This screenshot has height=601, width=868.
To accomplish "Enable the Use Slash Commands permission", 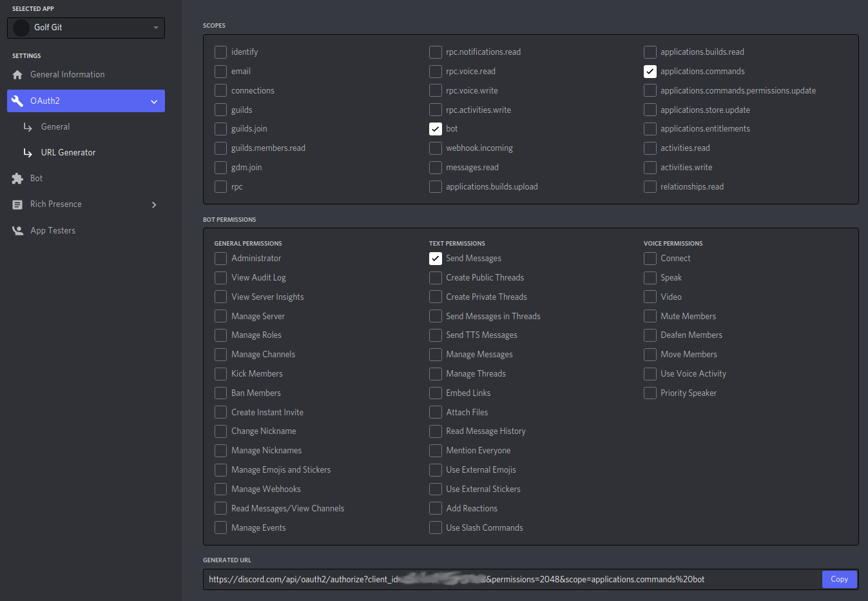I will coord(436,527).
